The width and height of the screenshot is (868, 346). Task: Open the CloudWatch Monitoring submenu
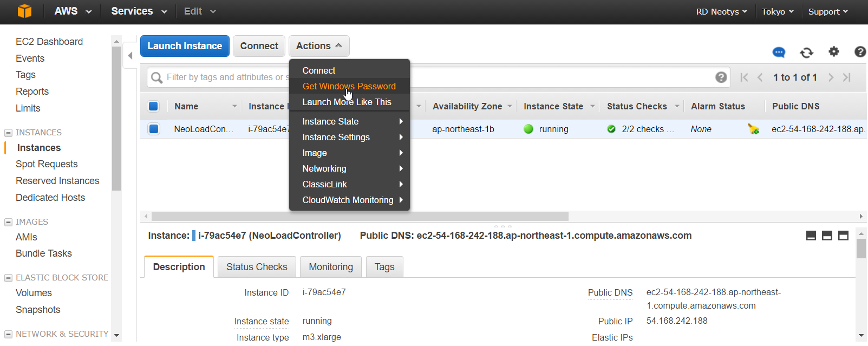pos(349,200)
